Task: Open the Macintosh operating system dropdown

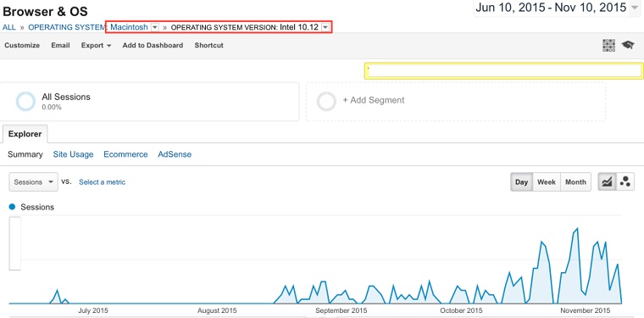Action: 155,27
